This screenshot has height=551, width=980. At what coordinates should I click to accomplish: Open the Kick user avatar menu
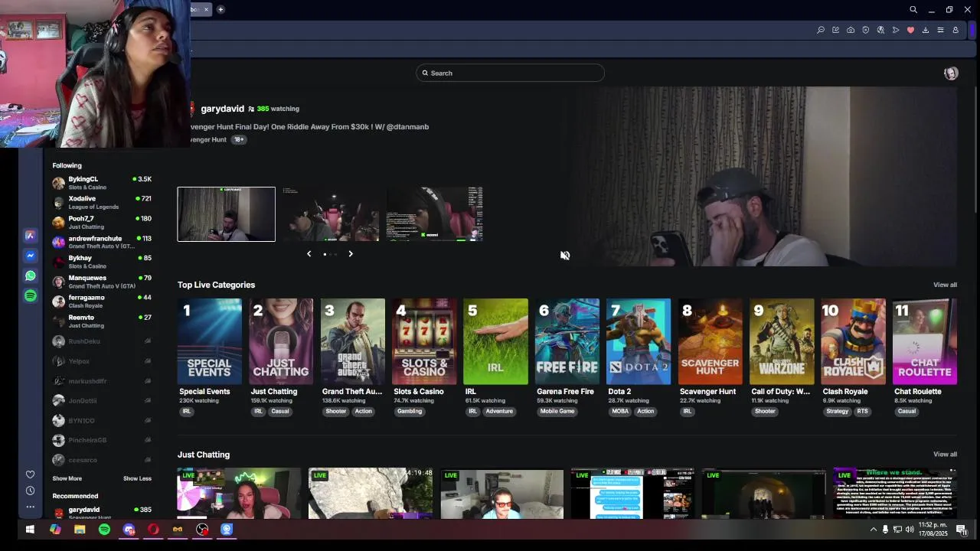click(x=951, y=73)
